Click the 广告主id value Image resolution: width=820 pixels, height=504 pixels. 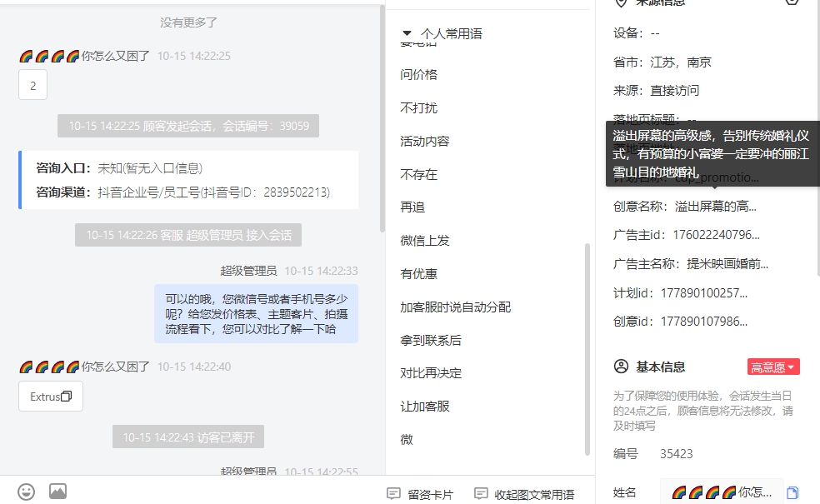(x=716, y=235)
